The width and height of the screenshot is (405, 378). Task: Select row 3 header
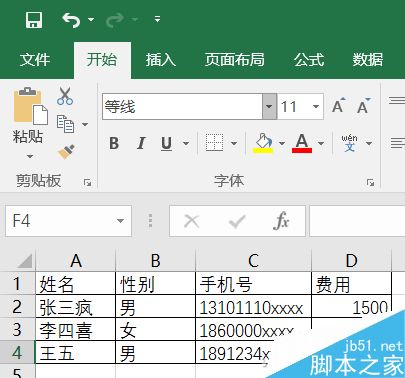point(17,329)
